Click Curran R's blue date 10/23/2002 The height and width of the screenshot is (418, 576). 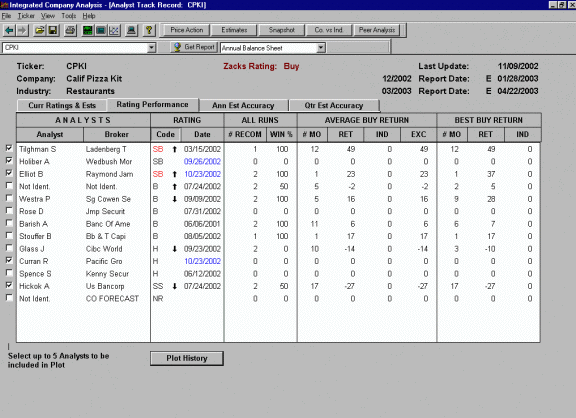point(202,262)
